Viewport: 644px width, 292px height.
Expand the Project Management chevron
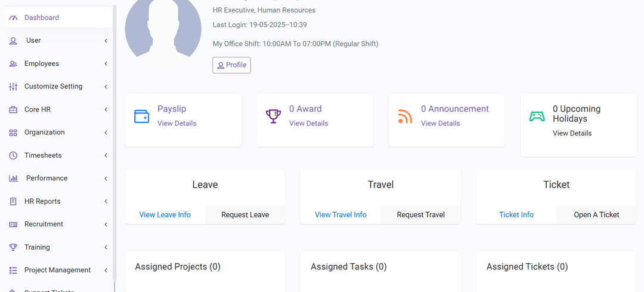(x=106, y=270)
